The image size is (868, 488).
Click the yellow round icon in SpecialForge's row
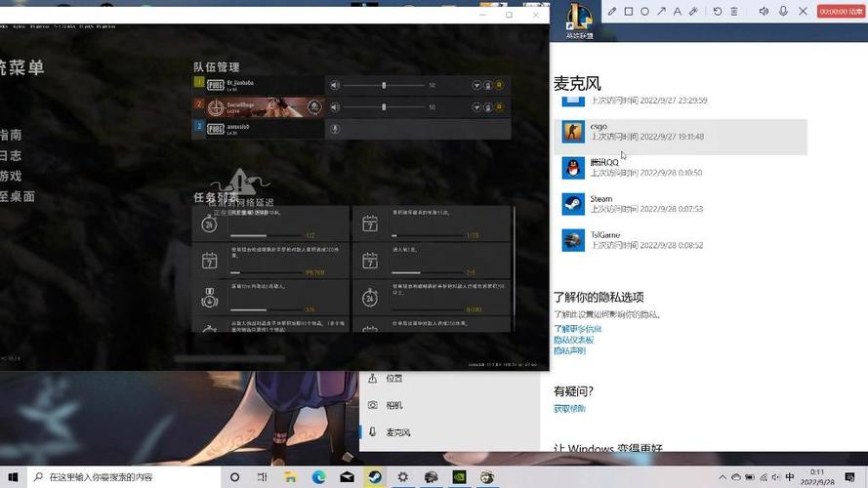coord(499,106)
